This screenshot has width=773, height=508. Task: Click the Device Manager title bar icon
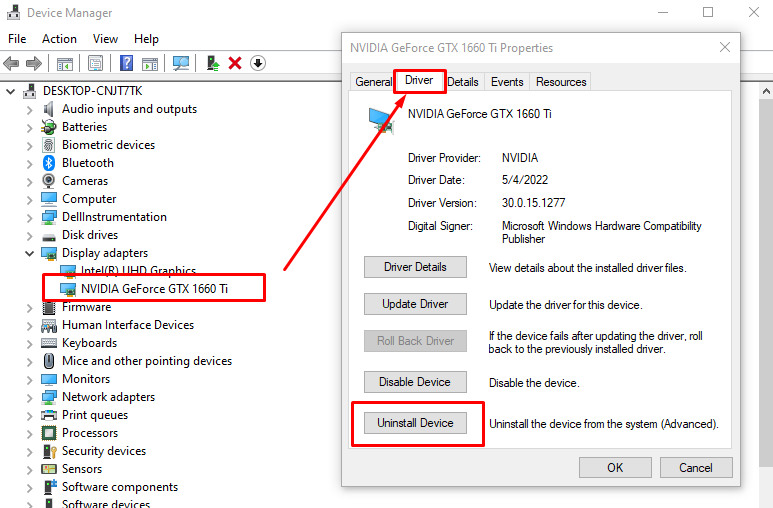(x=13, y=12)
